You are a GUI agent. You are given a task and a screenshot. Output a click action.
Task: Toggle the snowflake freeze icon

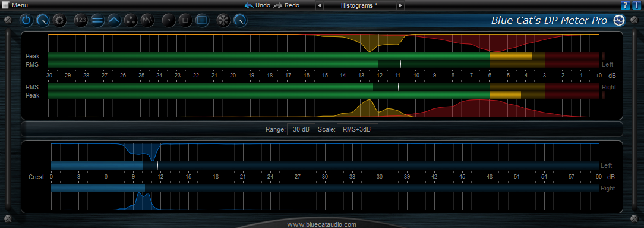coord(224,20)
